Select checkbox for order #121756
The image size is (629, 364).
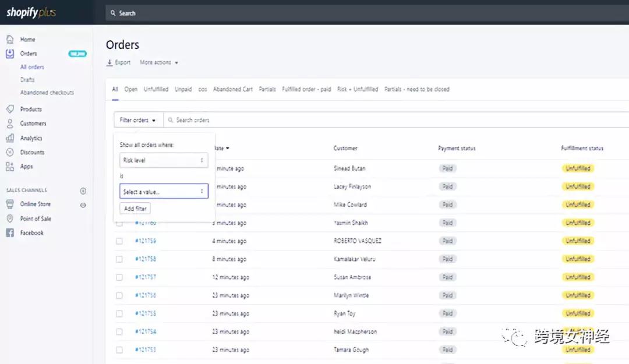119,295
